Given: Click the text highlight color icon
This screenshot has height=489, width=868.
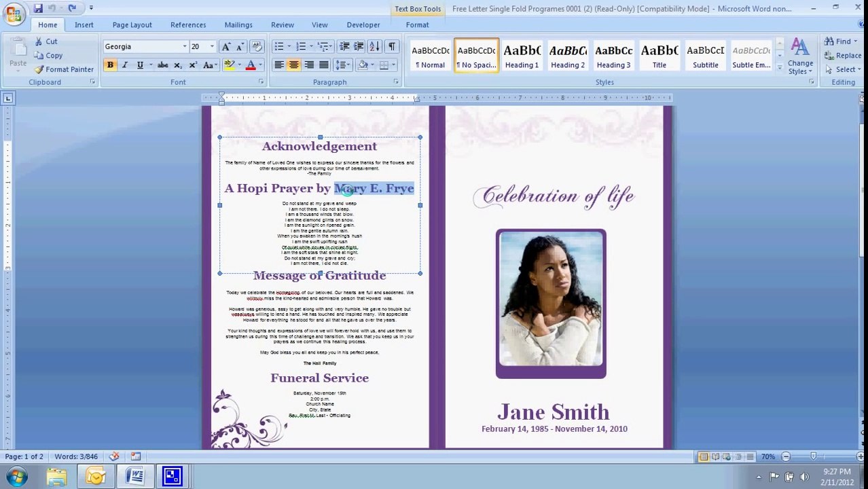Looking at the screenshot, I should pos(229,65).
